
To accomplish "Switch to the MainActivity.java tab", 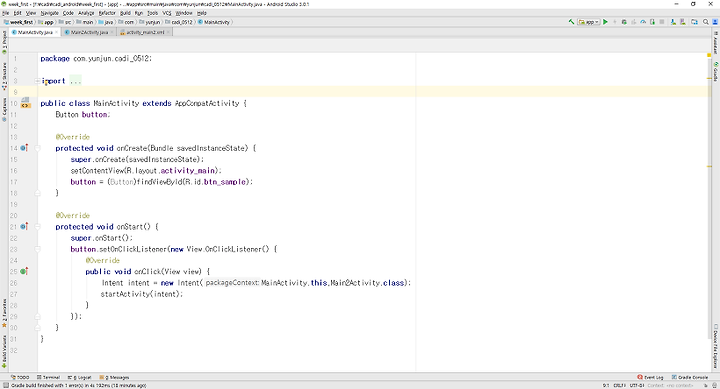I will [x=35, y=32].
